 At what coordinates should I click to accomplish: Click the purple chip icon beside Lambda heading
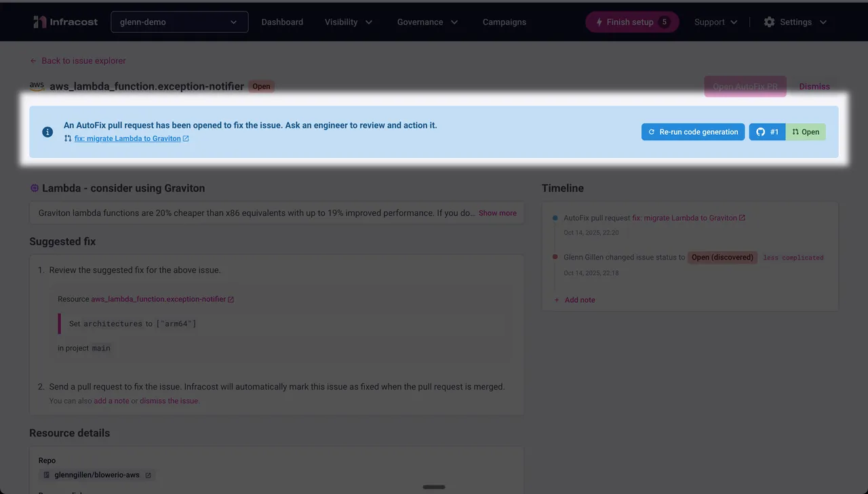35,188
